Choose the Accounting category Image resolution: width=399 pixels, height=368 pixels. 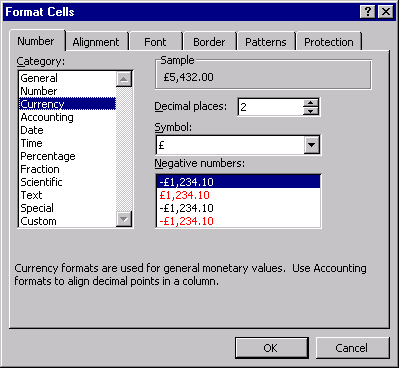pos(67,117)
